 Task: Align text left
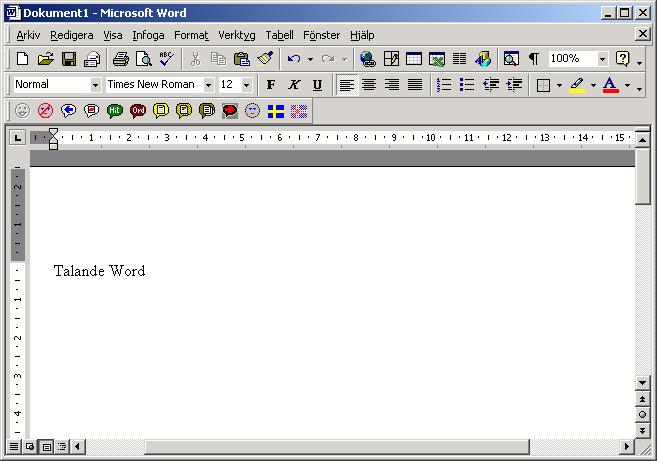click(x=347, y=85)
